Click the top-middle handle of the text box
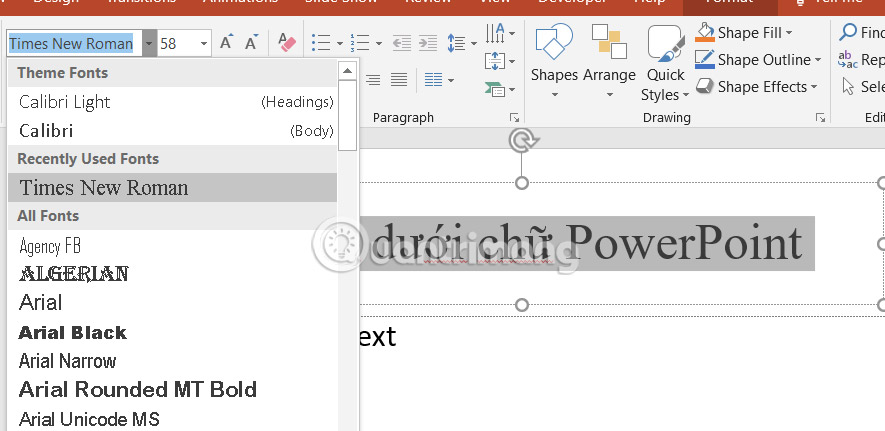This screenshot has width=885, height=431. 522,183
